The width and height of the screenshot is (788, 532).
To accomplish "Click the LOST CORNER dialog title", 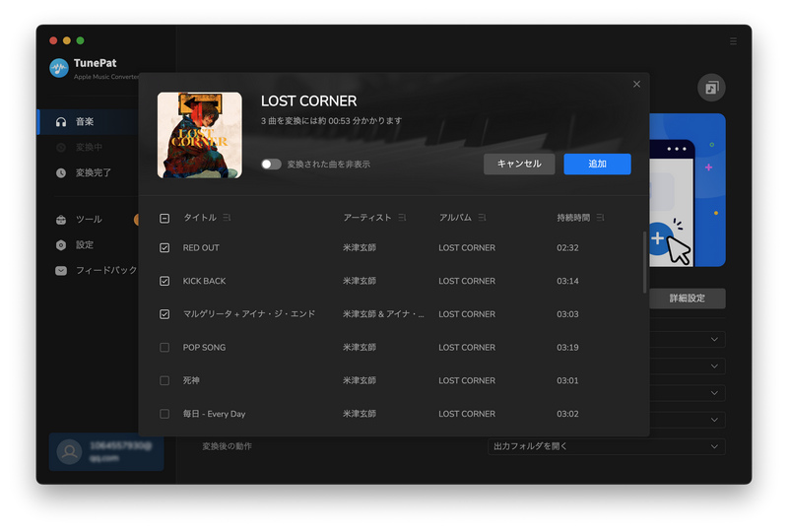I will (308, 101).
